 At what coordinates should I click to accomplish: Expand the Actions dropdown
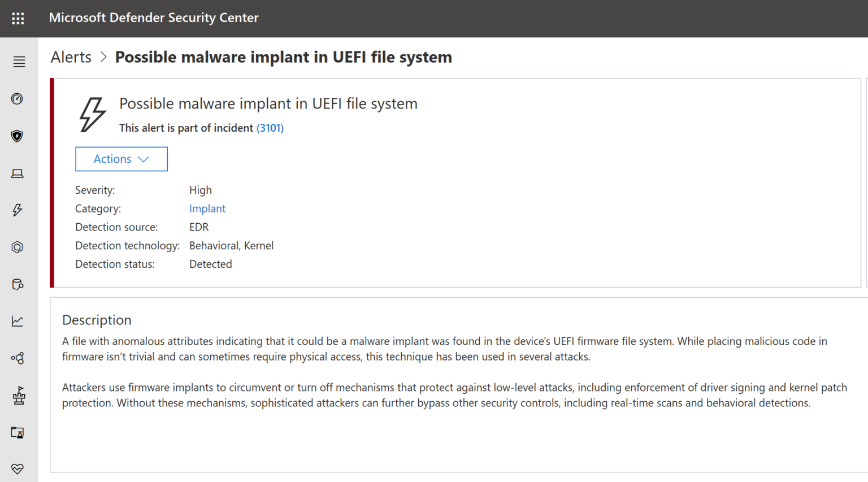coord(121,159)
